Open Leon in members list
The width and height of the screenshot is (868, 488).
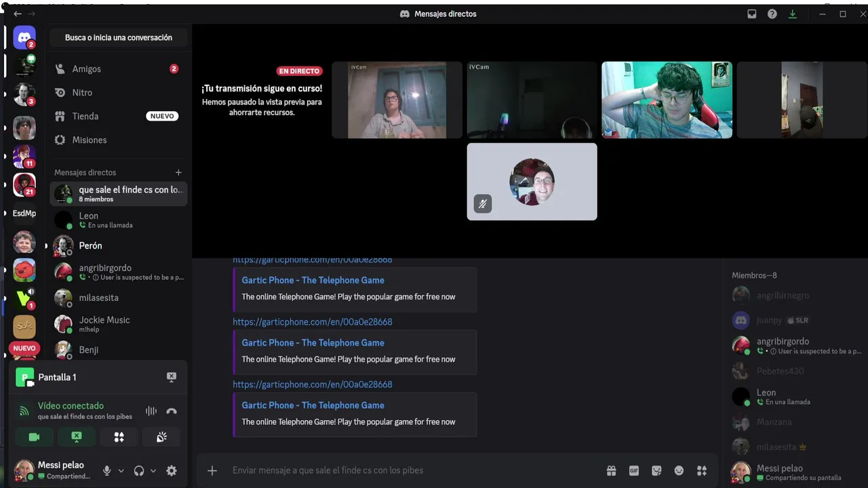pyautogui.click(x=795, y=396)
